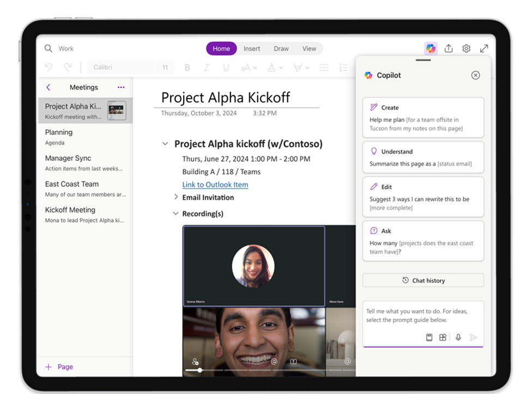Open the text size aA dropdown
This screenshot has height=394, width=532.
pos(249,68)
